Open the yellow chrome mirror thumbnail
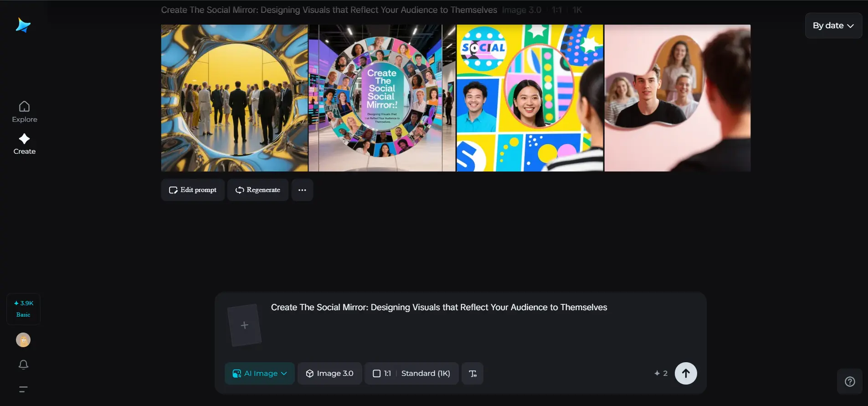This screenshot has height=406, width=868. tap(235, 98)
